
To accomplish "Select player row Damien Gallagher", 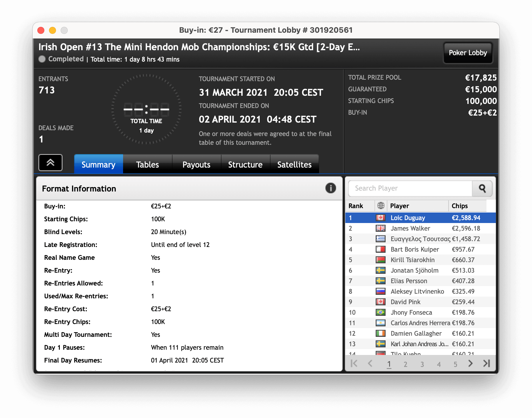I will 421,333.
